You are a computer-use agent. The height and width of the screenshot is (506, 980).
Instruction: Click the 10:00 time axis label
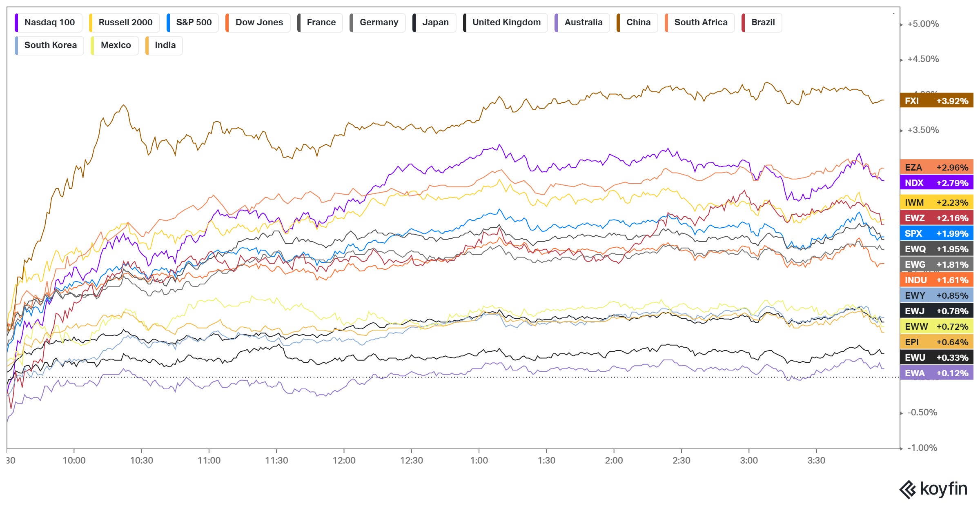pyautogui.click(x=74, y=461)
